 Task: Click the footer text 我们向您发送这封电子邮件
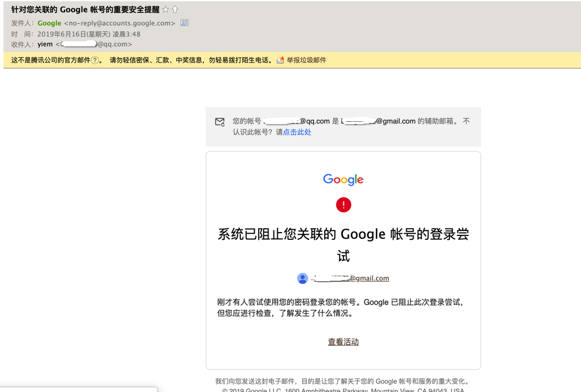point(343,382)
